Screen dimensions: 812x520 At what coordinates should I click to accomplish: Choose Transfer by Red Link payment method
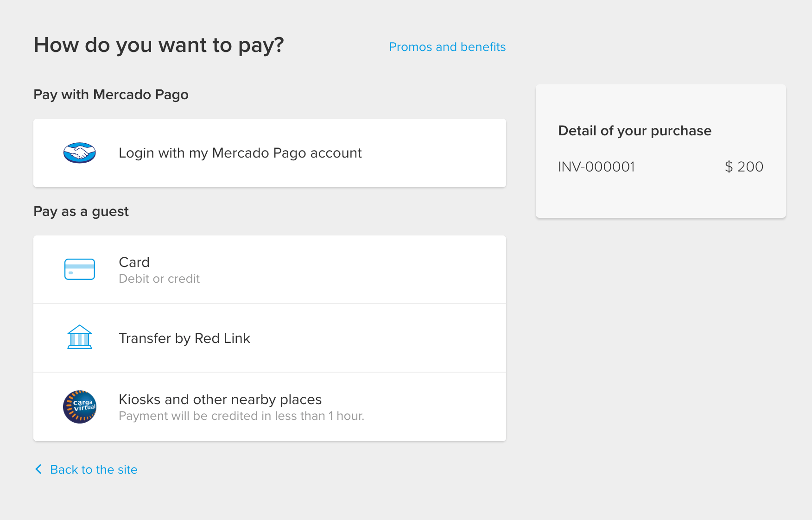point(270,338)
